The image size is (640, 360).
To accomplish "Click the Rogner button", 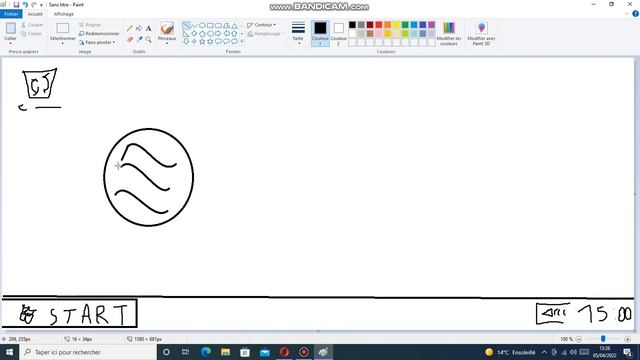I will click(90, 25).
